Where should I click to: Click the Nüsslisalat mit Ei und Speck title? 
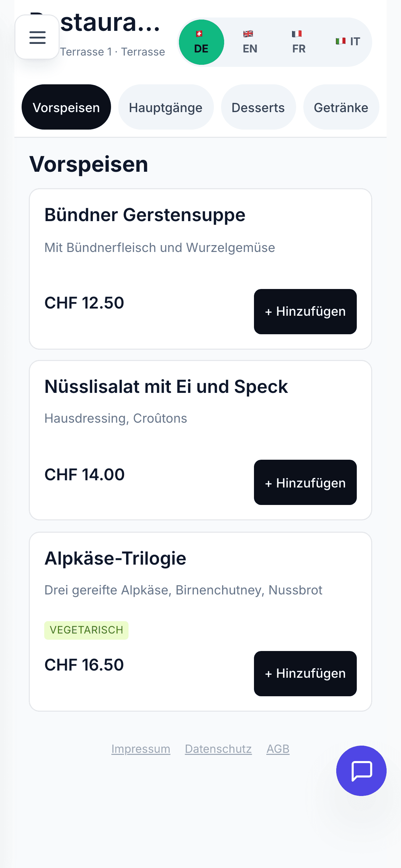point(166,387)
